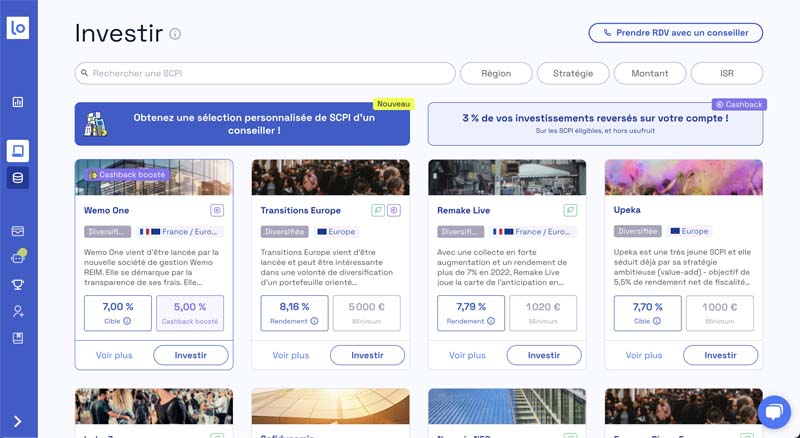Click the Nouveau yellow badge
The height and width of the screenshot is (438, 800).
393,104
